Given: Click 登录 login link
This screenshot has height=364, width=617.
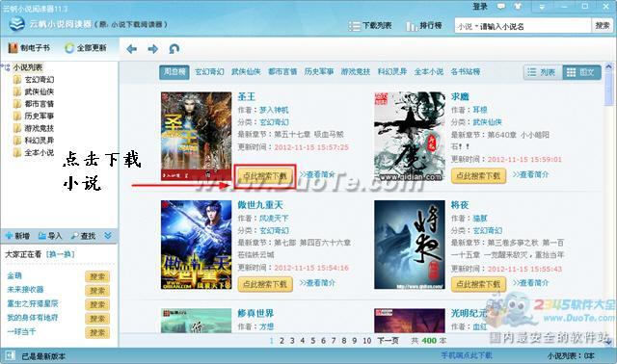Looking at the screenshot, I should pyautogui.click(x=480, y=7).
